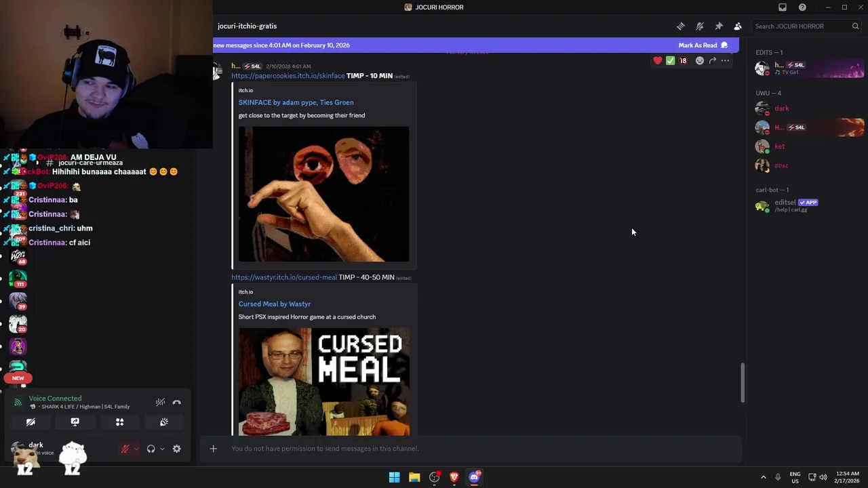868x488 pixels.
Task: Click taskbar clock showing 12:54 AM
Action: pyautogui.click(x=848, y=477)
